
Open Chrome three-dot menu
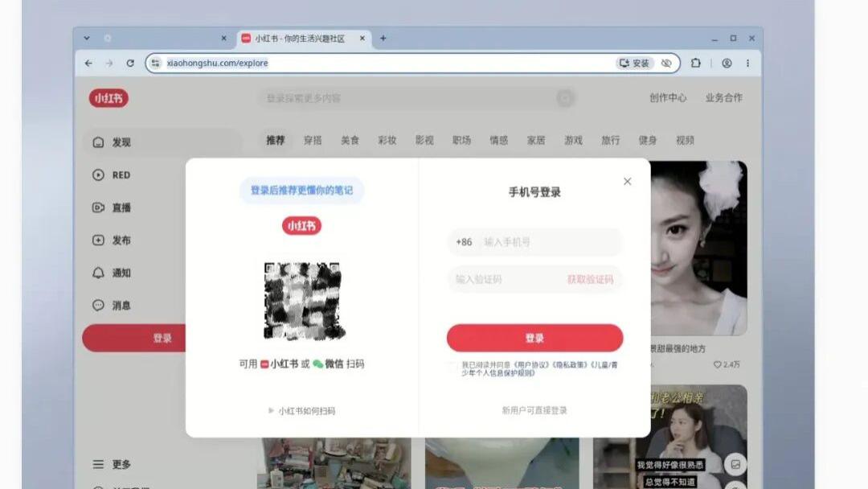click(748, 63)
